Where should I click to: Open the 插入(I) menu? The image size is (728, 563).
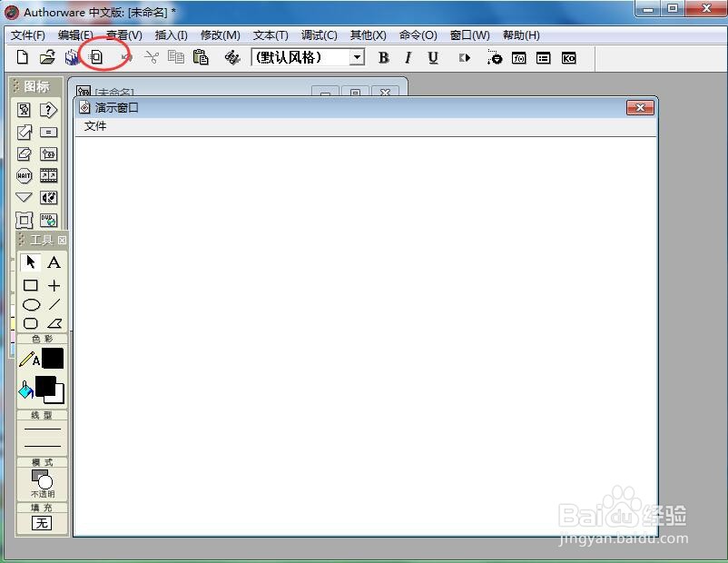pyautogui.click(x=172, y=35)
